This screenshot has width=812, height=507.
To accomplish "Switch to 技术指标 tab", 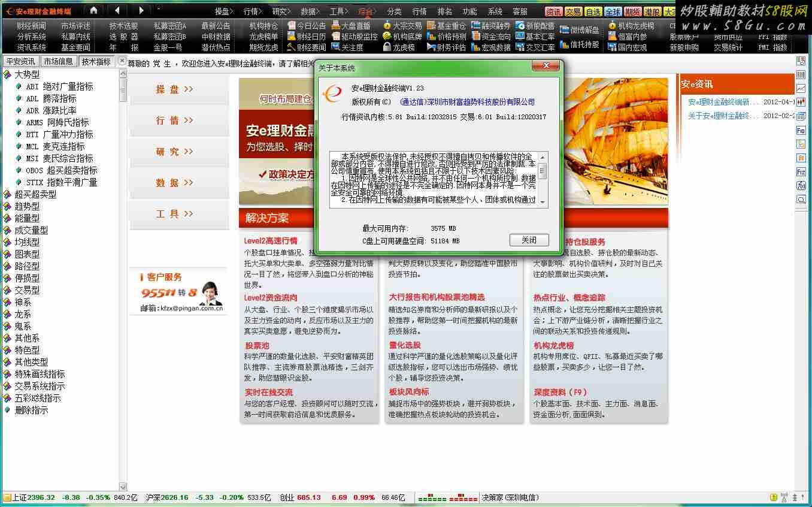I will click(x=96, y=61).
